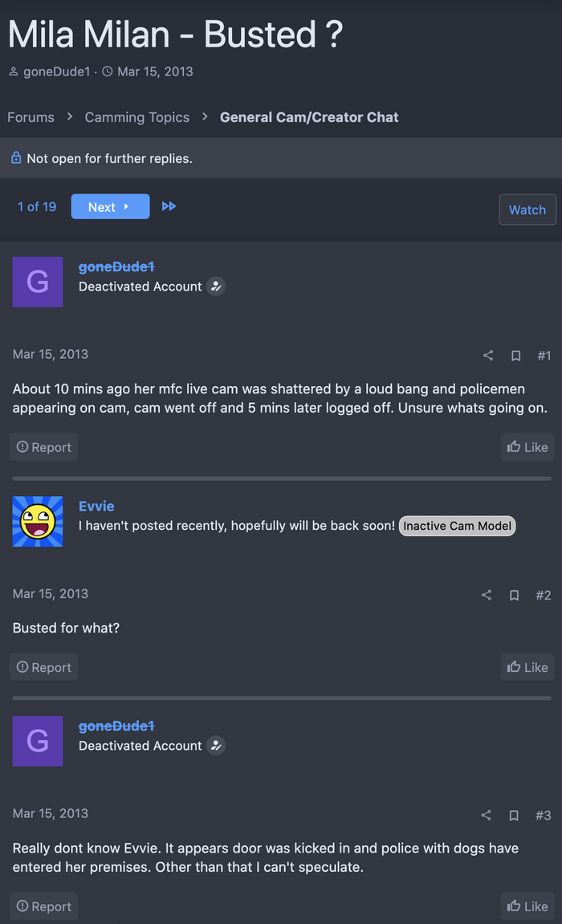Bookmark post #1
The width and height of the screenshot is (562, 924).
click(x=515, y=356)
